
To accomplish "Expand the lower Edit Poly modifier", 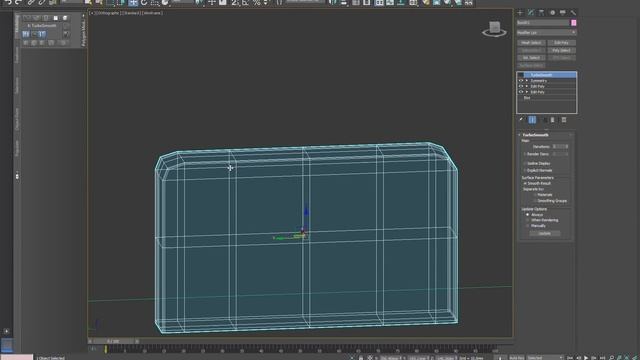I will pyautogui.click(x=527, y=92).
